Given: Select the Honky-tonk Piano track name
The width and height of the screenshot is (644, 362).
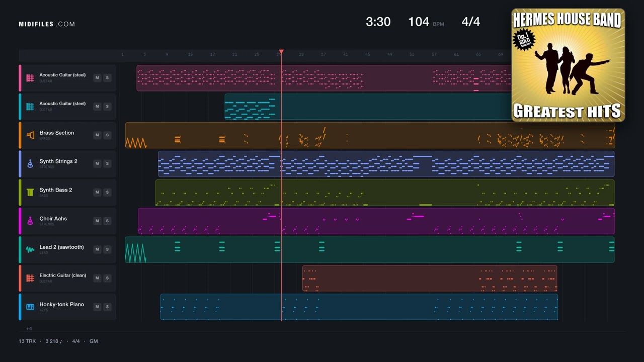Looking at the screenshot, I should pos(62,304).
